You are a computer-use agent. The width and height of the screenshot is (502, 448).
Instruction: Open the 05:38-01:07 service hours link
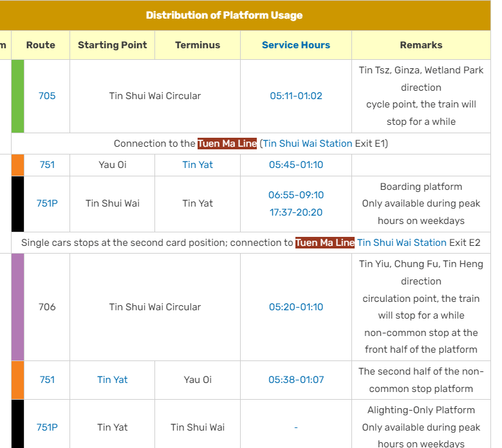(x=295, y=380)
